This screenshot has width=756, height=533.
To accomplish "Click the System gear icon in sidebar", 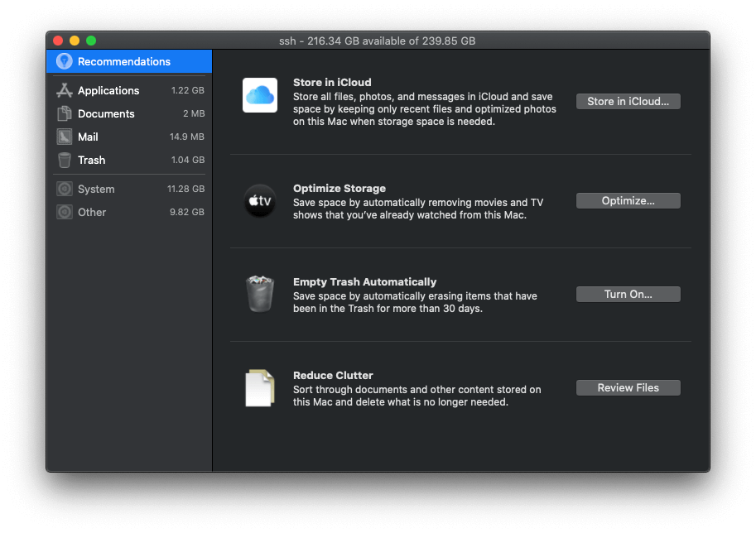I will [x=64, y=189].
